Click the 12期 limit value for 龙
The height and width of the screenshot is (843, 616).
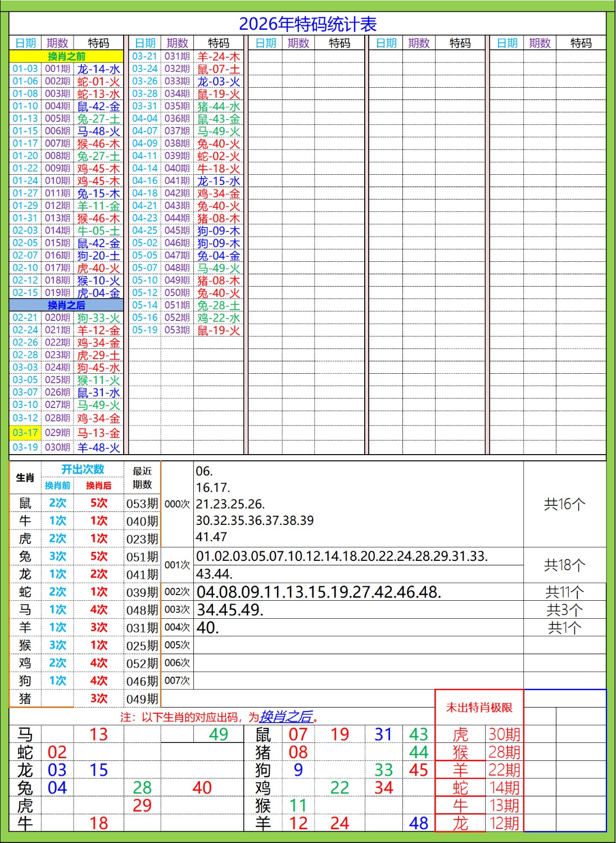point(504,823)
